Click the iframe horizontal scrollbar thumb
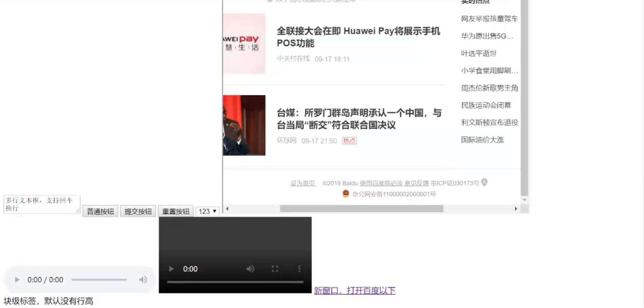 pyautogui.click(x=361, y=209)
